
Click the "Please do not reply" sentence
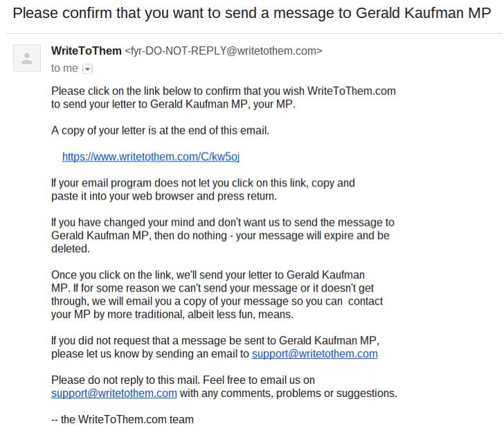183,380
